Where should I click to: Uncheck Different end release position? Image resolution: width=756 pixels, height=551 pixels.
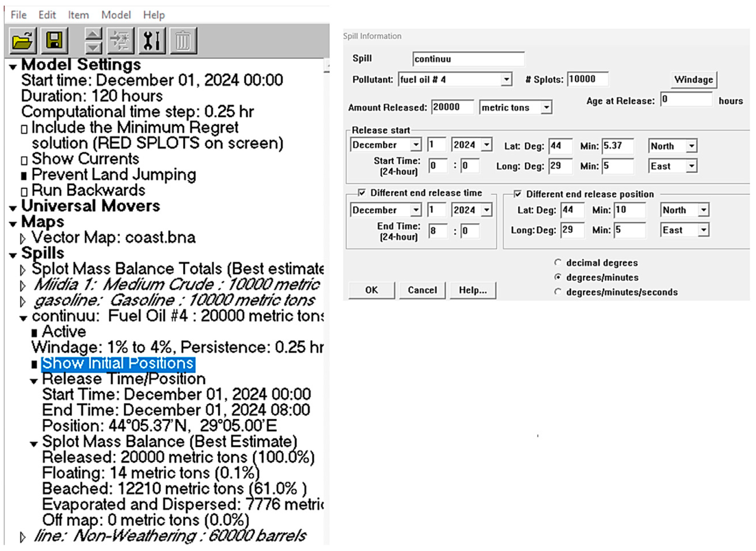517,194
